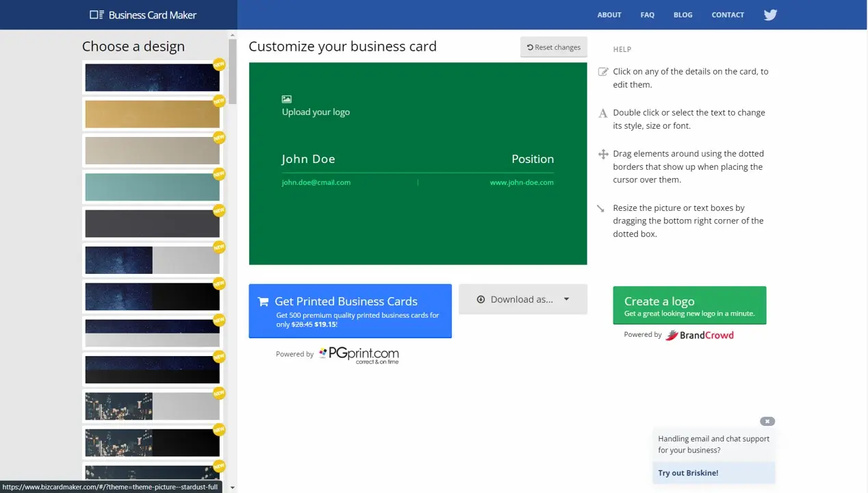Select the city lights half silver design
The image size is (868, 493).
coord(152,406)
